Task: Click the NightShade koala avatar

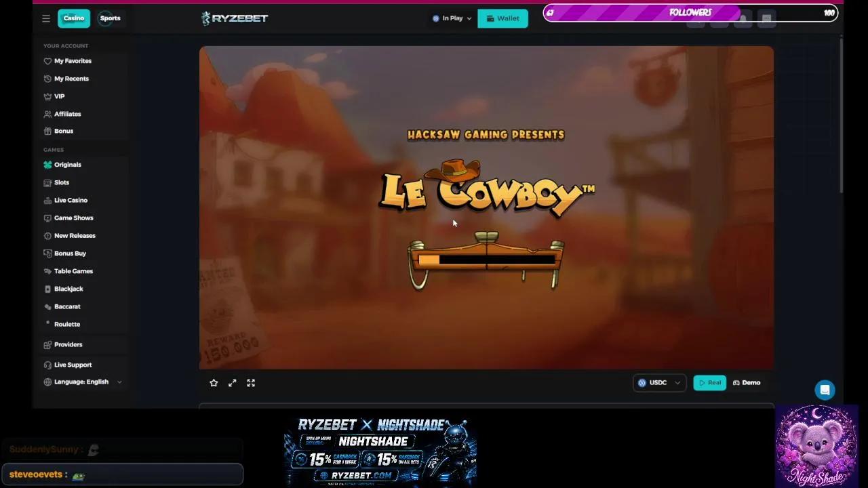Action: pyautogui.click(x=816, y=446)
